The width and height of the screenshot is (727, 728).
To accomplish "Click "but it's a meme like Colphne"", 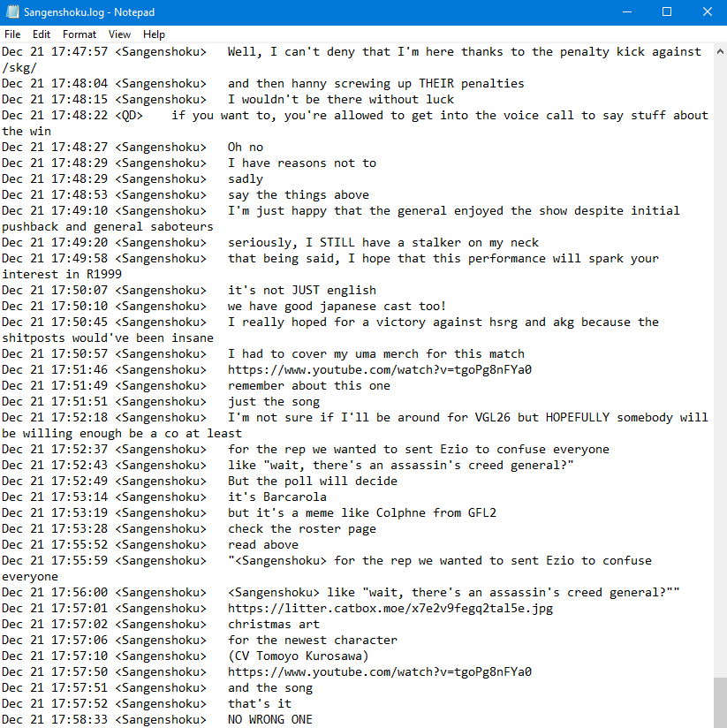I will click(326, 513).
